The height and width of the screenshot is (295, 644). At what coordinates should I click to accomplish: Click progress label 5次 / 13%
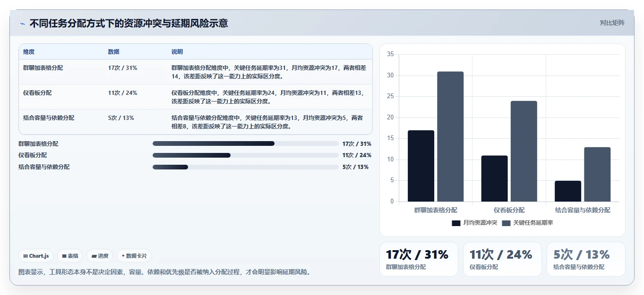coord(355,167)
